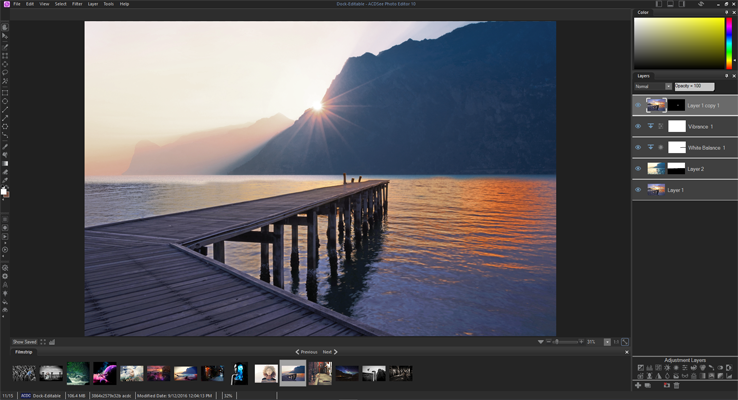Screen dimensions: 738x400
Task: Select the Curve drawing tool
Action: pyautogui.click(x=5, y=135)
